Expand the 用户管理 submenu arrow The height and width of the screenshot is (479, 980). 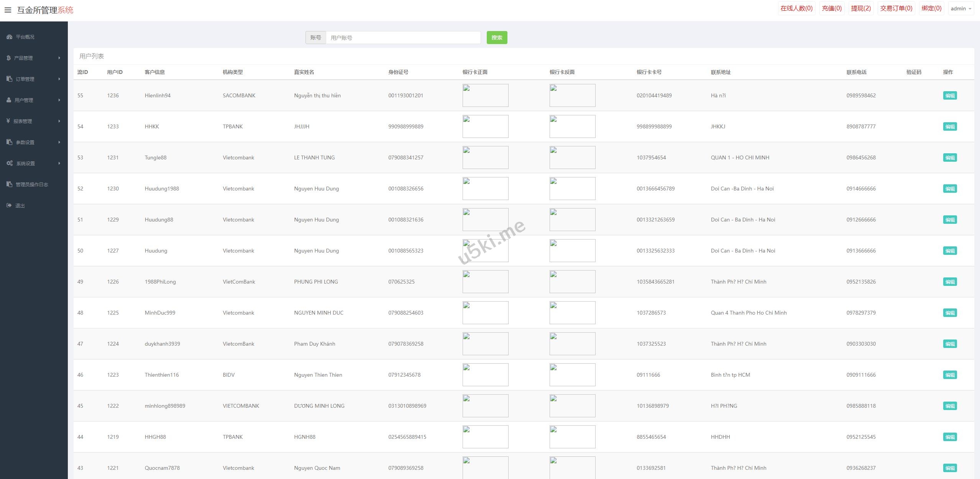pos(59,100)
